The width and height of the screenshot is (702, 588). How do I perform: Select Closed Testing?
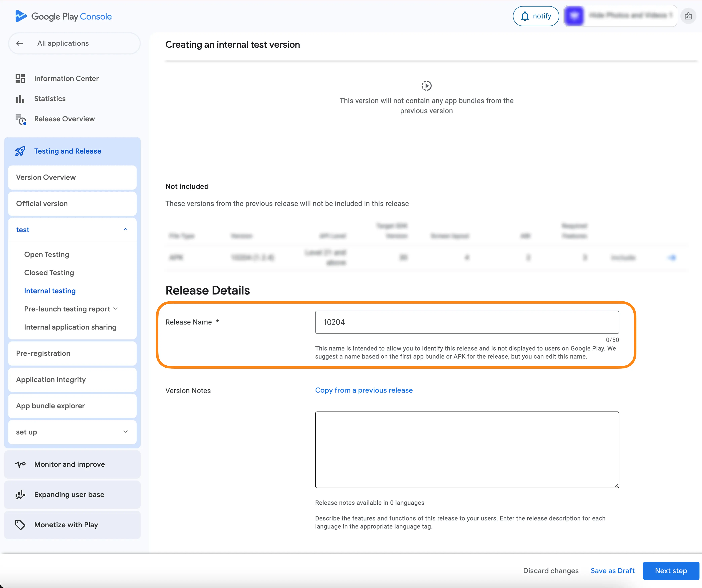49,272
